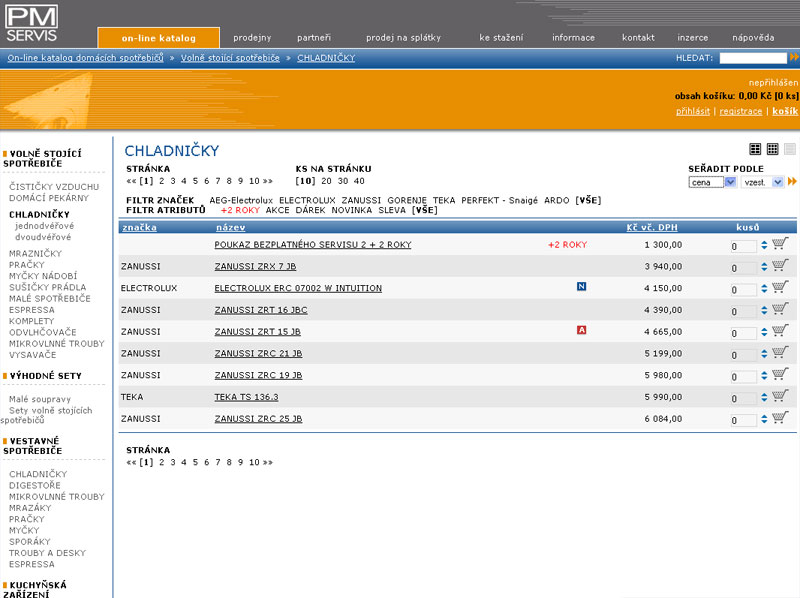Image resolution: width=800 pixels, height=598 pixels.
Task: Open the partneři menu item
Action: point(314,38)
